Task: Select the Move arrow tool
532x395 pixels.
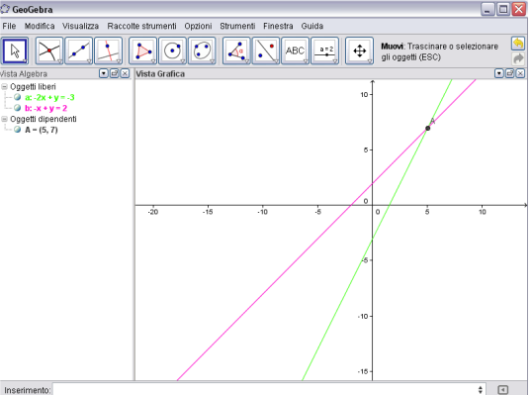Action: tap(15, 50)
